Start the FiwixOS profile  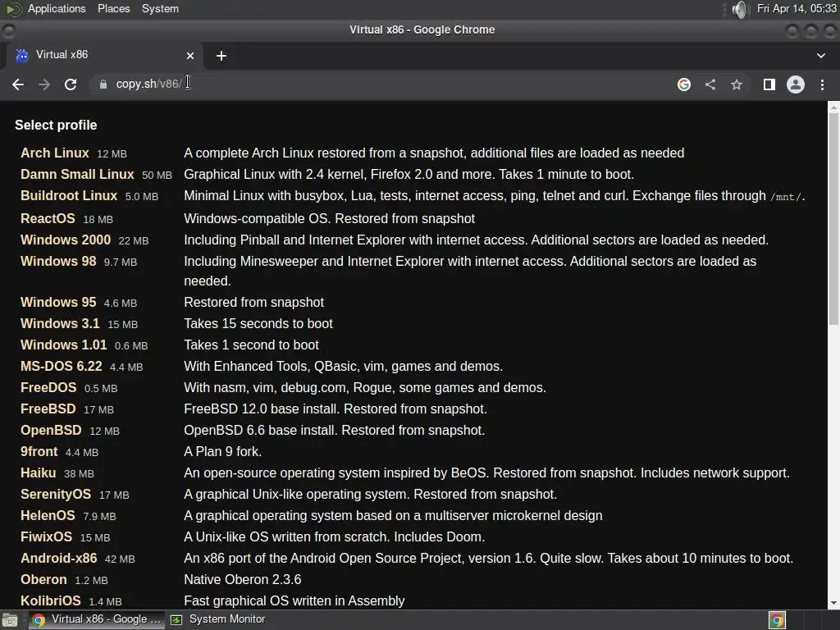click(x=46, y=536)
